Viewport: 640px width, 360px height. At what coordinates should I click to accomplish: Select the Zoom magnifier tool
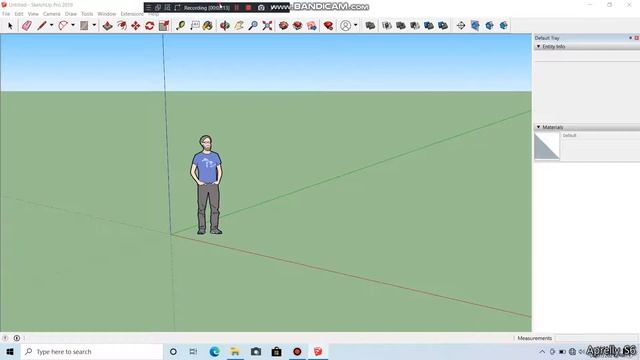click(253, 26)
